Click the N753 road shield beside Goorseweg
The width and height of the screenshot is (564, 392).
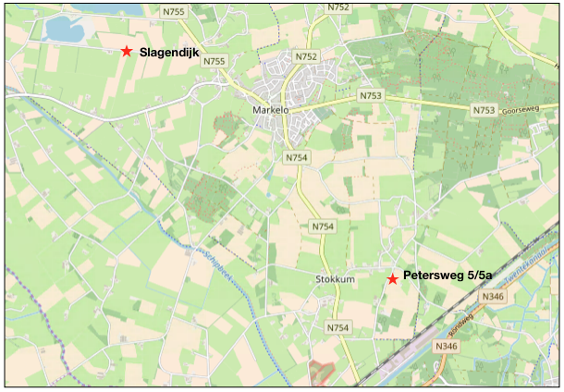pyautogui.click(x=484, y=110)
